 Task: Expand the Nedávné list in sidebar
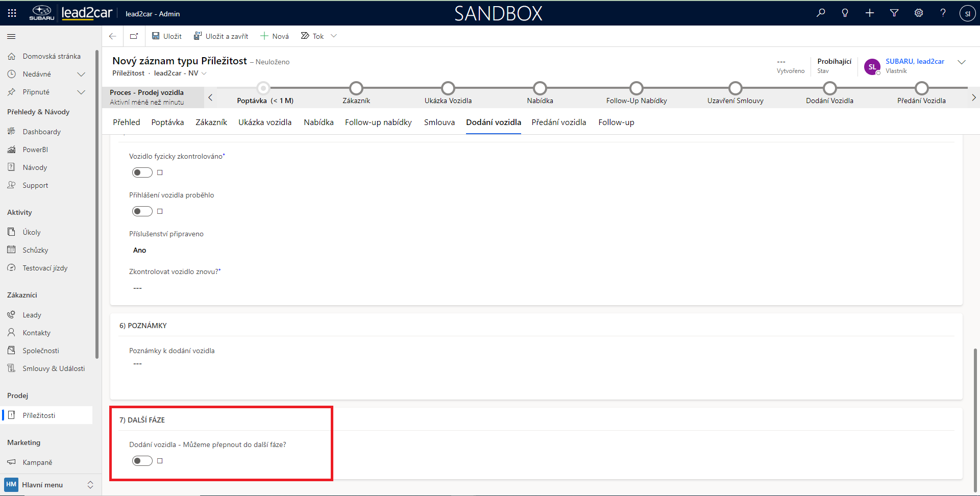click(81, 74)
